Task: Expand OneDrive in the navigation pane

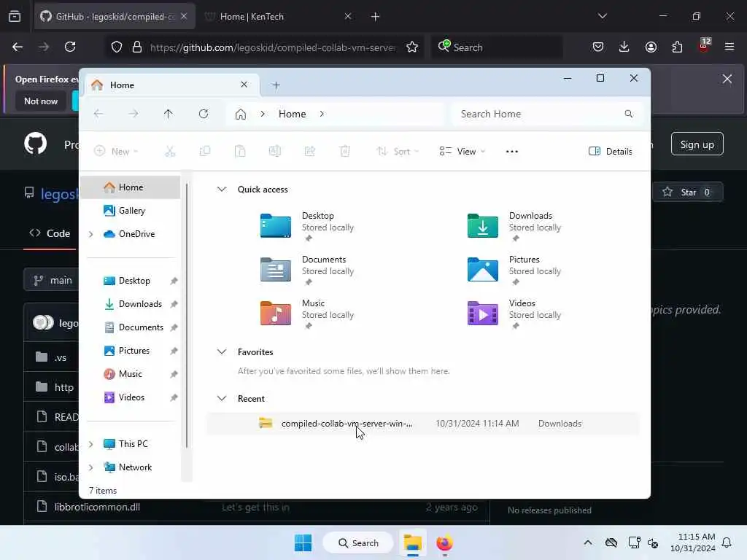Action: pyautogui.click(x=90, y=234)
